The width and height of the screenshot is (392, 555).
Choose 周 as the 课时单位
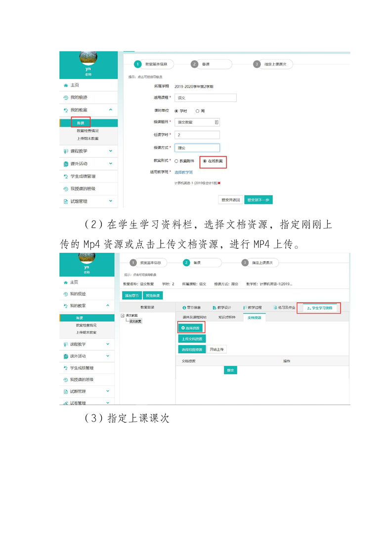tap(197, 111)
